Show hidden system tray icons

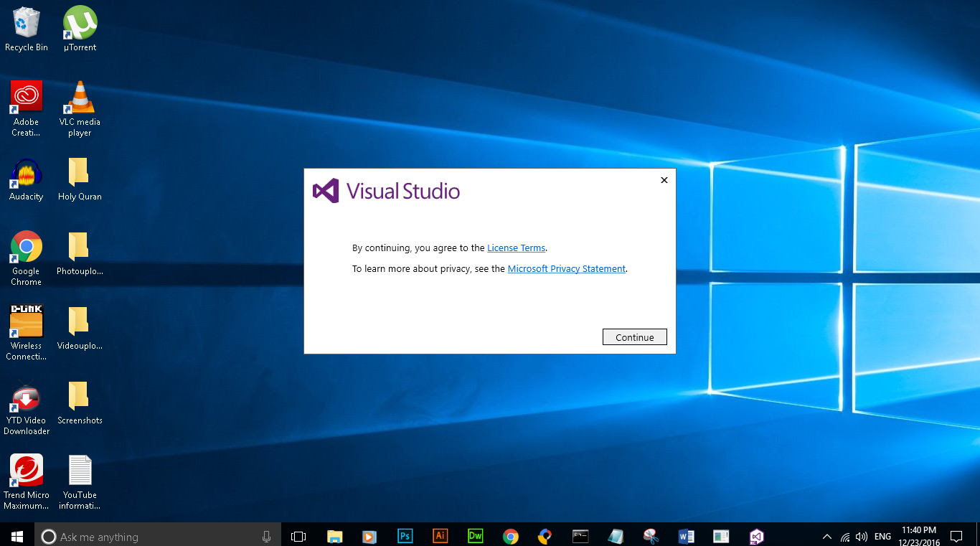coord(827,537)
